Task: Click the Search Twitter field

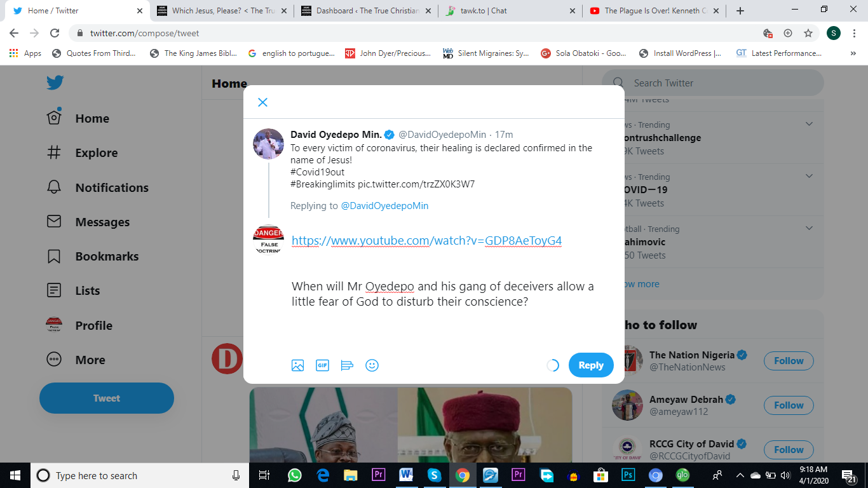Action: [718, 83]
